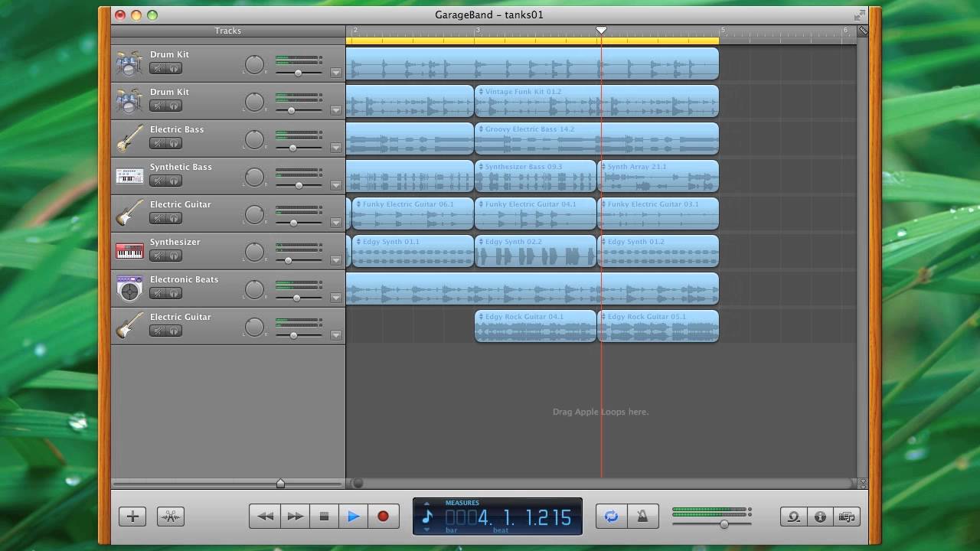Mute the Synthetic Bass track
This screenshot has width=980, height=551.
[x=158, y=181]
